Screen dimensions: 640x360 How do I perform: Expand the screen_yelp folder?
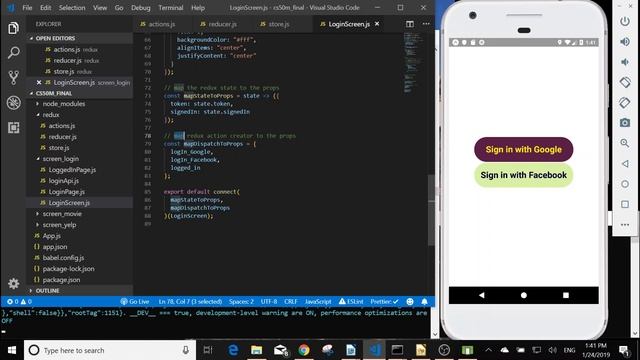click(59, 225)
